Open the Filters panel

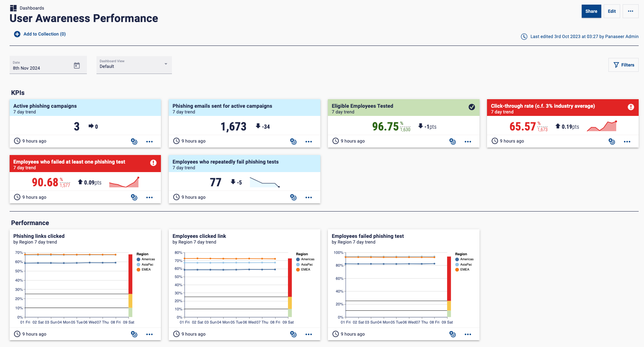(624, 65)
